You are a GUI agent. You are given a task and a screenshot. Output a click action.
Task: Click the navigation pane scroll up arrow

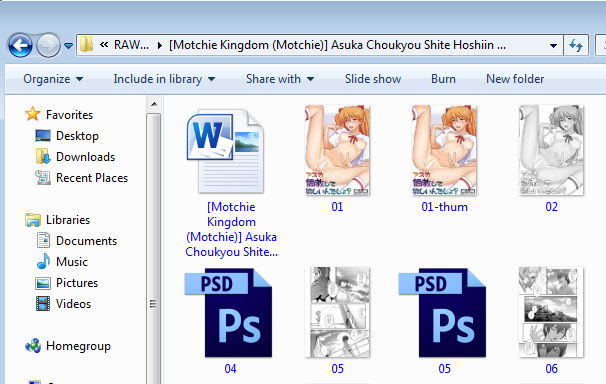coord(154,104)
